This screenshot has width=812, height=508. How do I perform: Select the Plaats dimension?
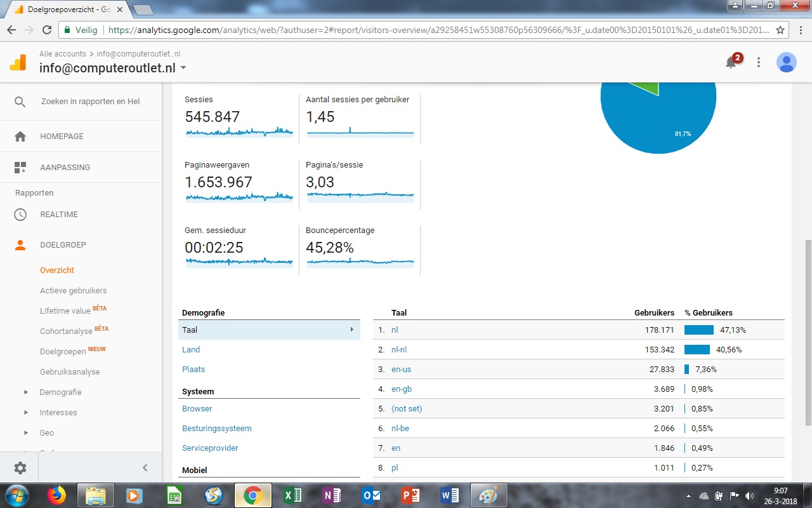tap(193, 370)
